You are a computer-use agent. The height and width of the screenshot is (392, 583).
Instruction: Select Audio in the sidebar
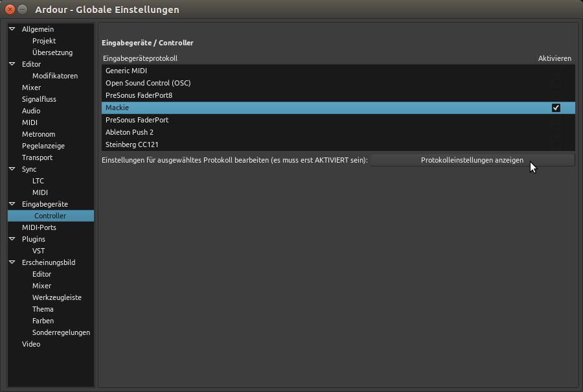tap(31, 111)
